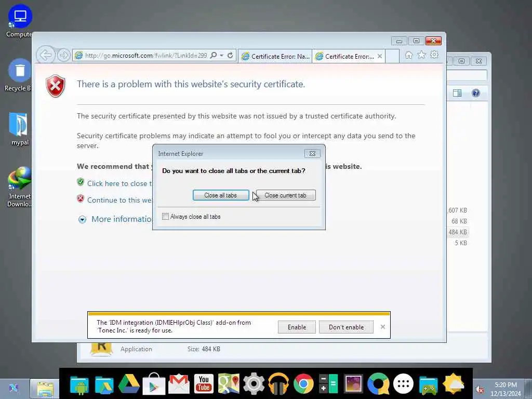Launch Chrome from the dock

[303, 384]
